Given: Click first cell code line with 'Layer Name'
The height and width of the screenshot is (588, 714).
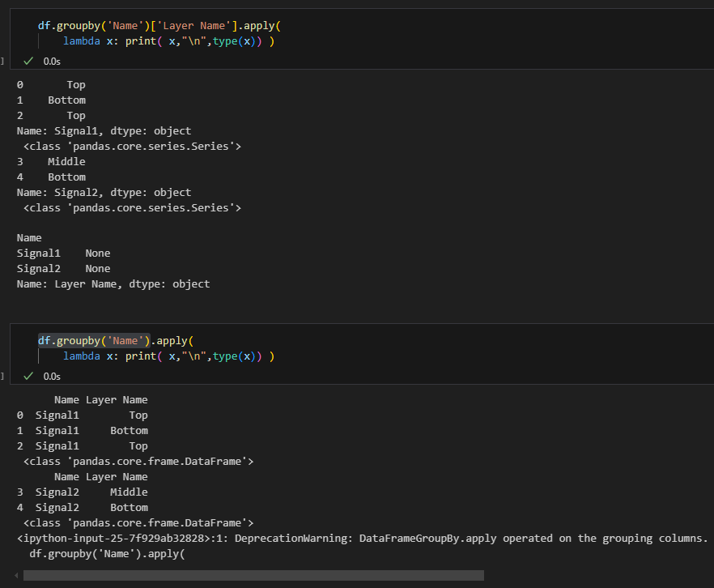Looking at the screenshot, I should coord(159,26).
